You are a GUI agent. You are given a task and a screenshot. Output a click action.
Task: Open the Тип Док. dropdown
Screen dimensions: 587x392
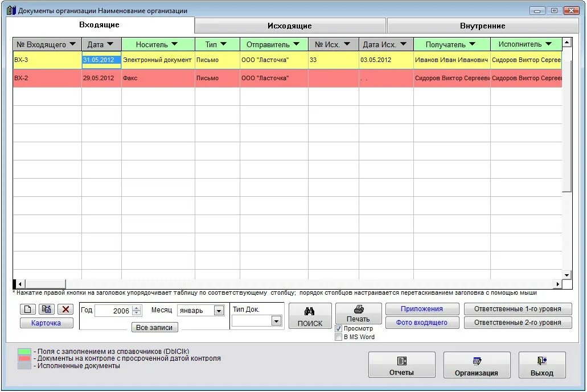(276, 321)
